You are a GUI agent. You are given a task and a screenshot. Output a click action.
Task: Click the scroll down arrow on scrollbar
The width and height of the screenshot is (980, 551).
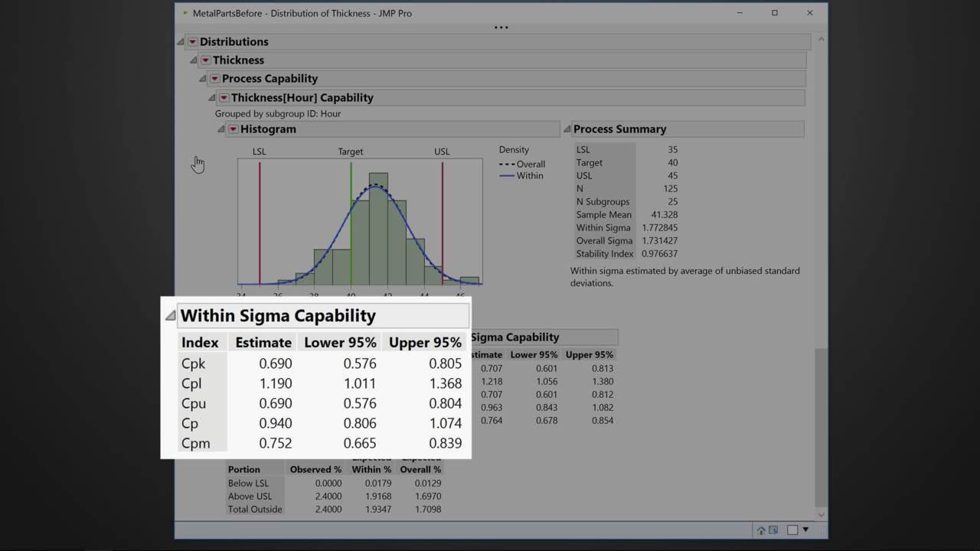(822, 515)
